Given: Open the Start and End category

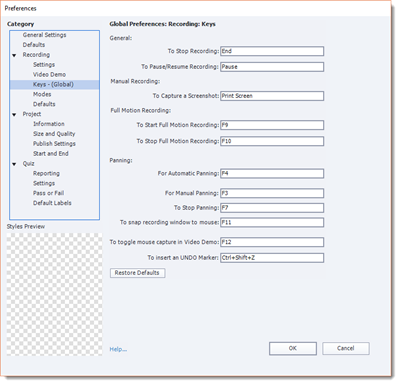Looking at the screenshot, I should [50, 154].
